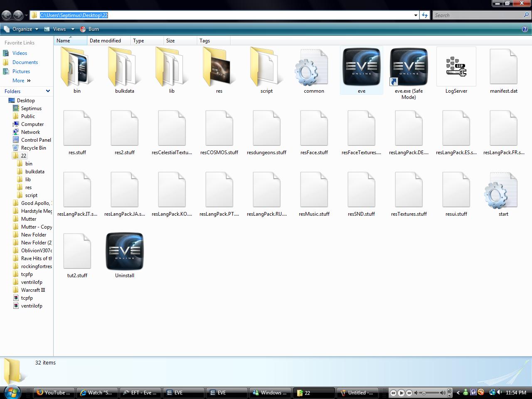Click media player next track button
Screen dimensions: 532x399
[x=409, y=392]
